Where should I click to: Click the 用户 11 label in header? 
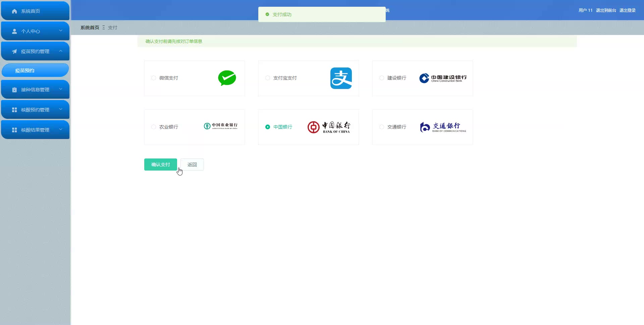point(586,10)
